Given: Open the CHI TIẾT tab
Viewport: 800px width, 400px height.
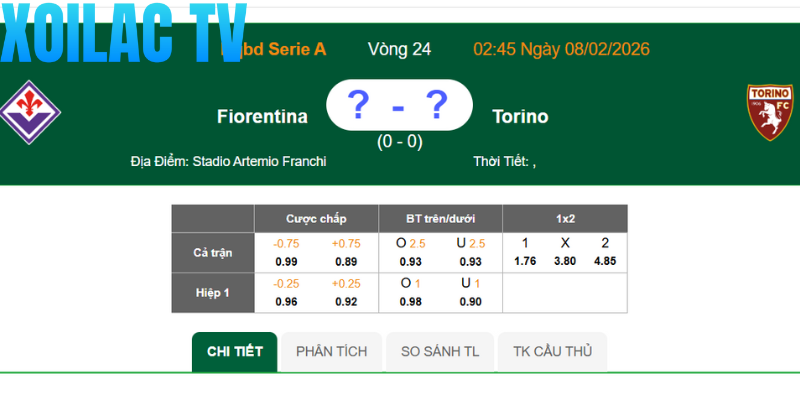Looking at the screenshot, I should click(235, 351).
